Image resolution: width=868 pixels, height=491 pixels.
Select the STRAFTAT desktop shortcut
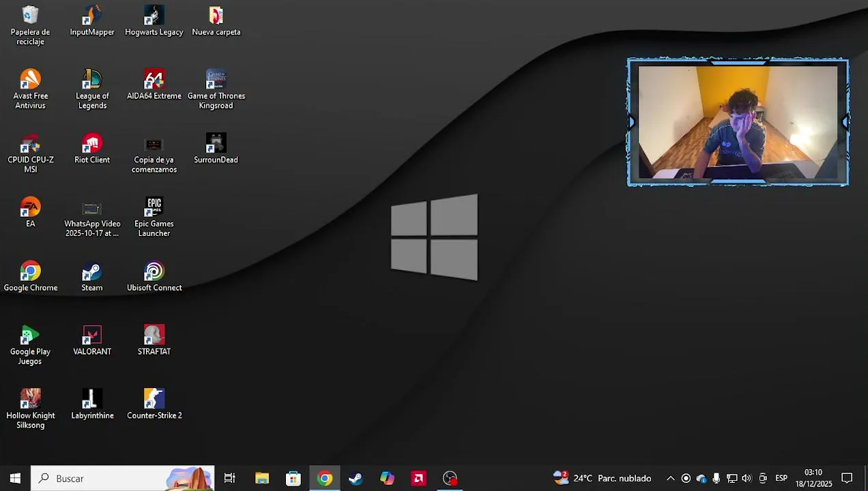pos(154,341)
